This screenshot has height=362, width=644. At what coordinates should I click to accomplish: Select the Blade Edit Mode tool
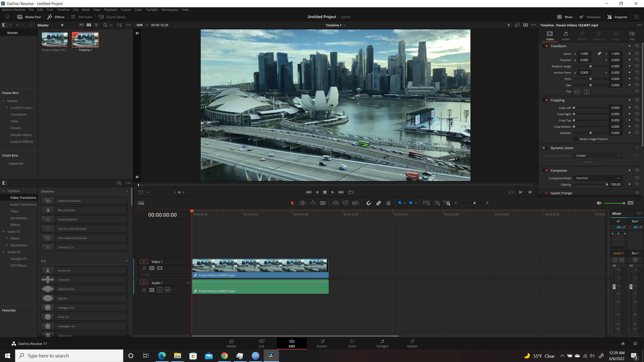[323, 203]
